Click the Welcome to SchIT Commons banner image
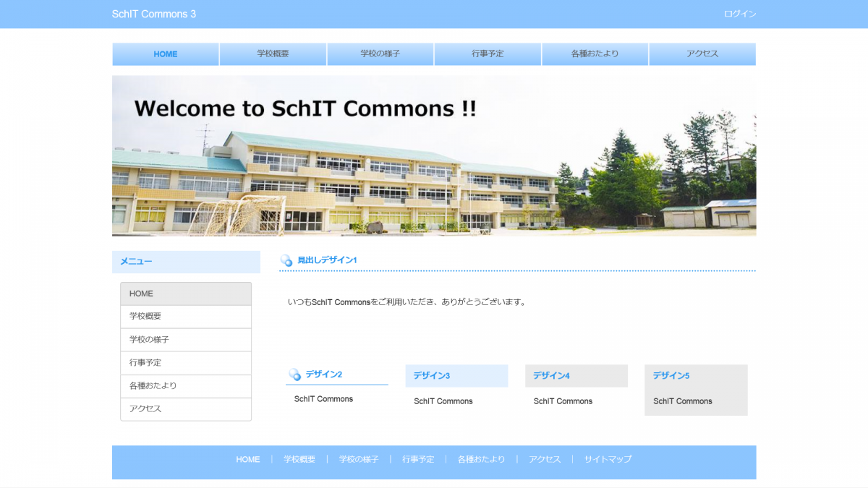Image resolution: width=868 pixels, height=488 pixels. click(x=434, y=155)
